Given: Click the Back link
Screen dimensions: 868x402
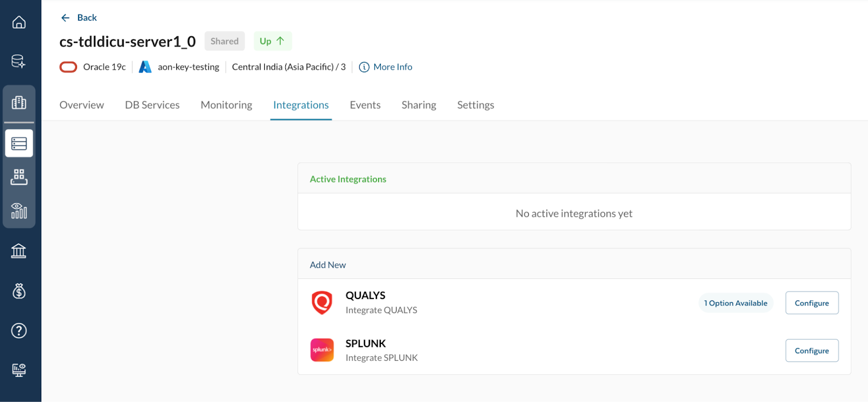Looking at the screenshot, I should (79, 18).
